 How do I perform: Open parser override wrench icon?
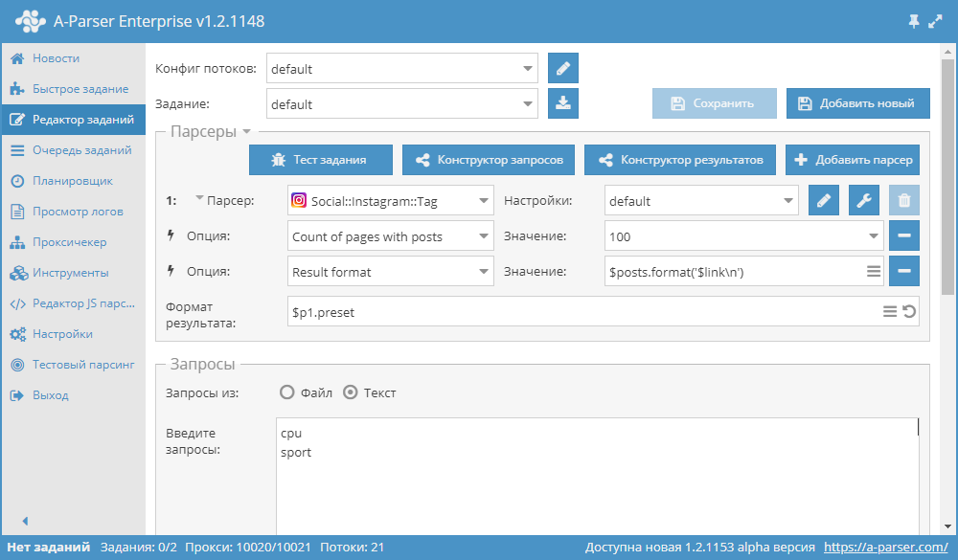pos(864,200)
